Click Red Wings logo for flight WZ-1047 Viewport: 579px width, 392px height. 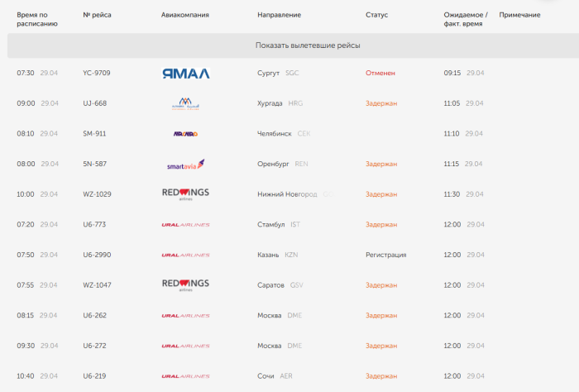[185, 285]
